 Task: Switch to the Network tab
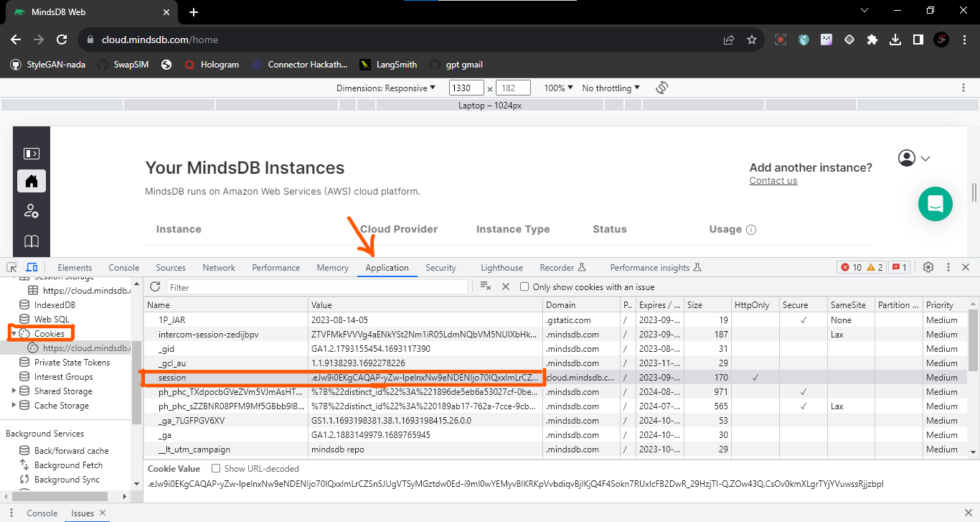click(219, 266)
